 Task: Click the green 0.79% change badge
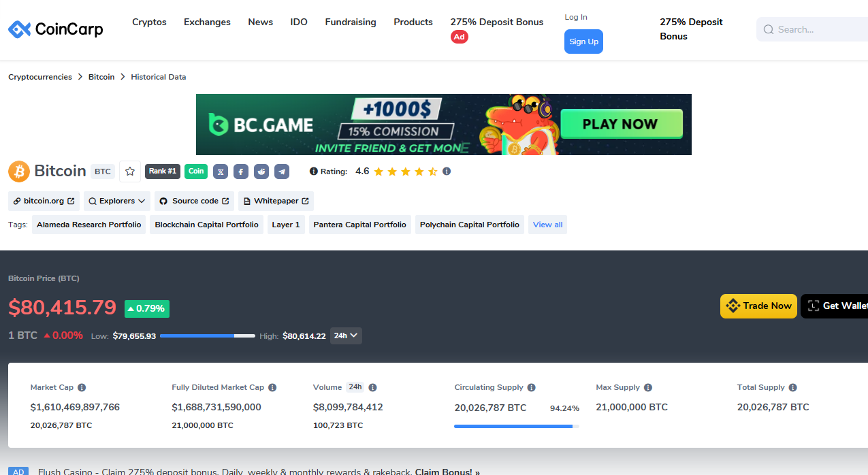pyautogui.click(x=147, y=308)
